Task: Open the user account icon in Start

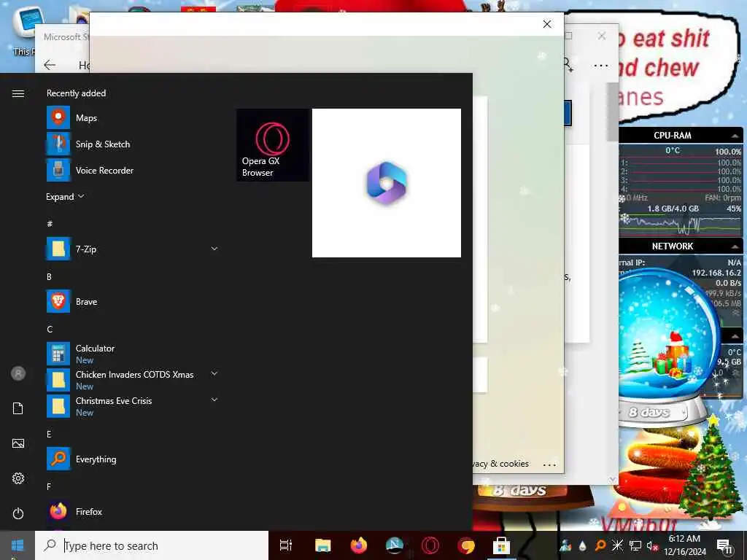Action: (x=18, y=373)
